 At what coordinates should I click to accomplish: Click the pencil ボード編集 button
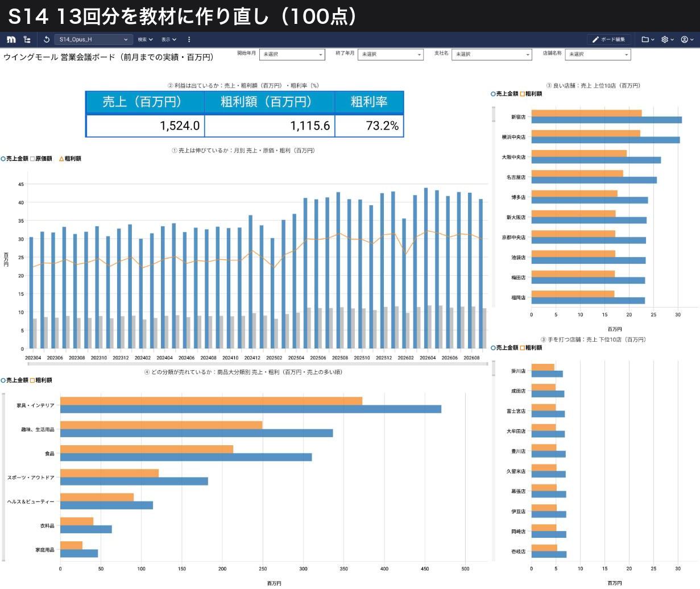coord(609,39)
